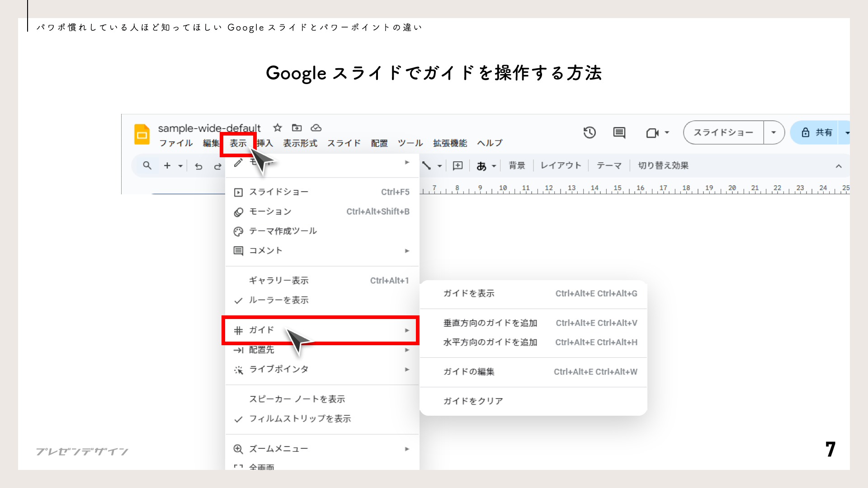Click the search magnifier in toolbar
Screen dimensions: 868x488
pos(147,165)
